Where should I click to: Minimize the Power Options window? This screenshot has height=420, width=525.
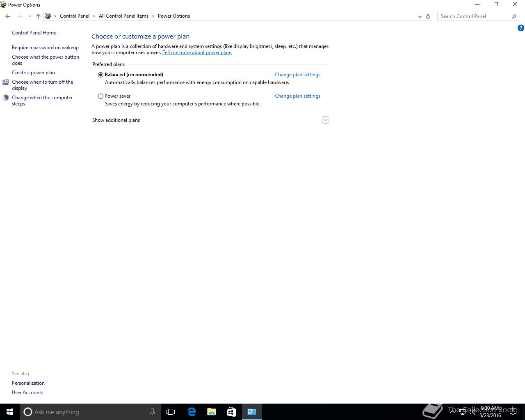[477, 5]
